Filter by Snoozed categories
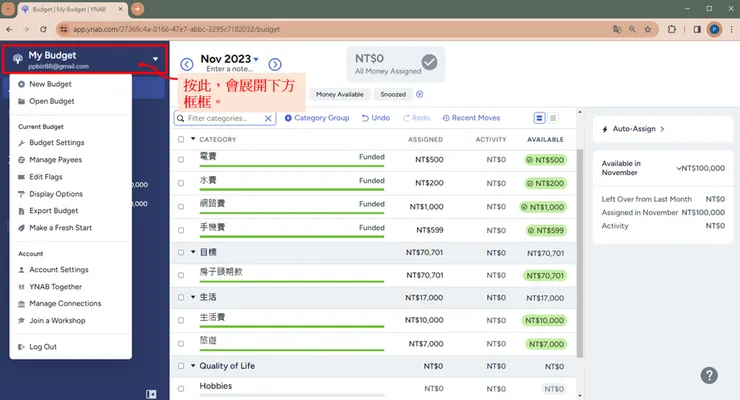Image resolution: width=740 pixels, height=400 pixels. (x=393, y=94)
